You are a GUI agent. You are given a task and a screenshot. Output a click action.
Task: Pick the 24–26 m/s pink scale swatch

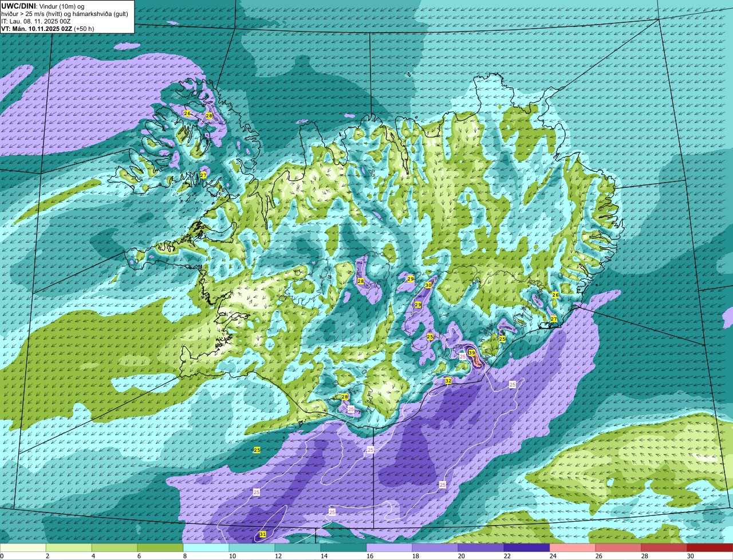(573, 547)
